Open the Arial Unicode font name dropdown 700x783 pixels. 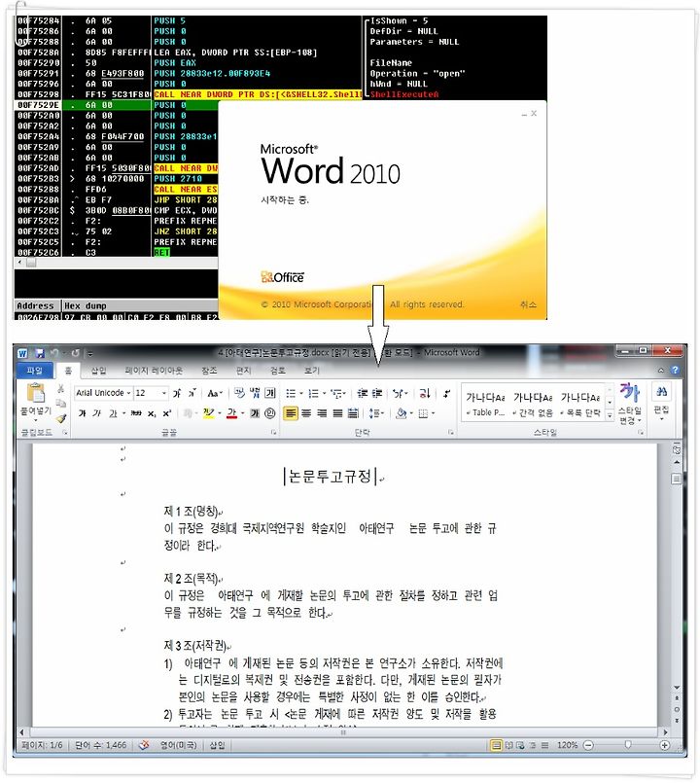click(128, 394)
